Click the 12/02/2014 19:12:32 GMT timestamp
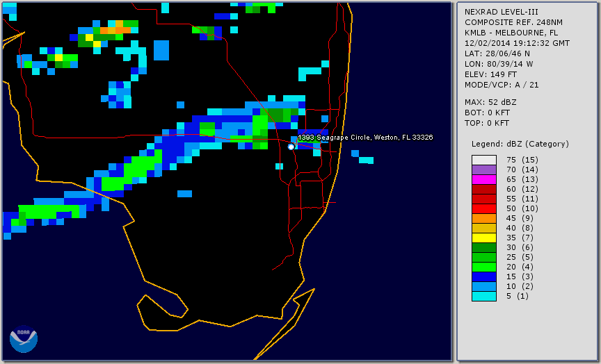 point(517,43)
